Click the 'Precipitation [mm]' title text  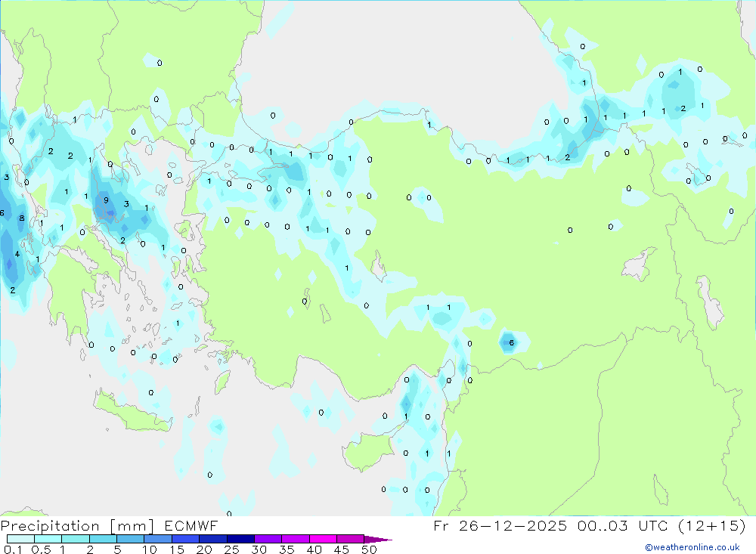click(x=78, y=526)
